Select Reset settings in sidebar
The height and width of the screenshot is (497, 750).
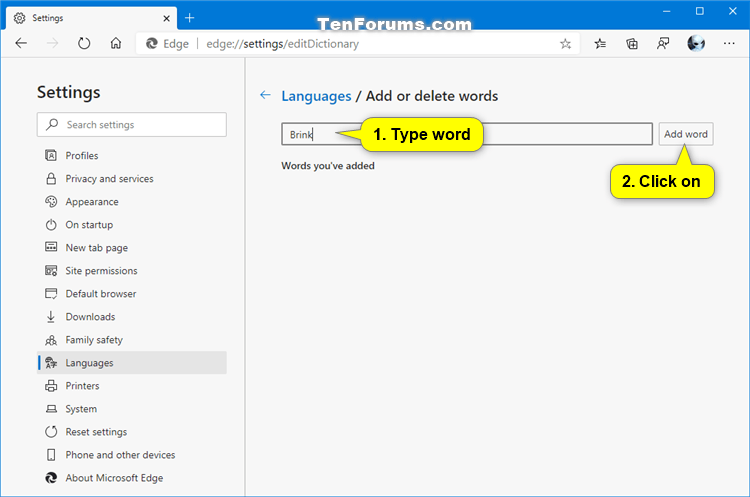(131, 431)
